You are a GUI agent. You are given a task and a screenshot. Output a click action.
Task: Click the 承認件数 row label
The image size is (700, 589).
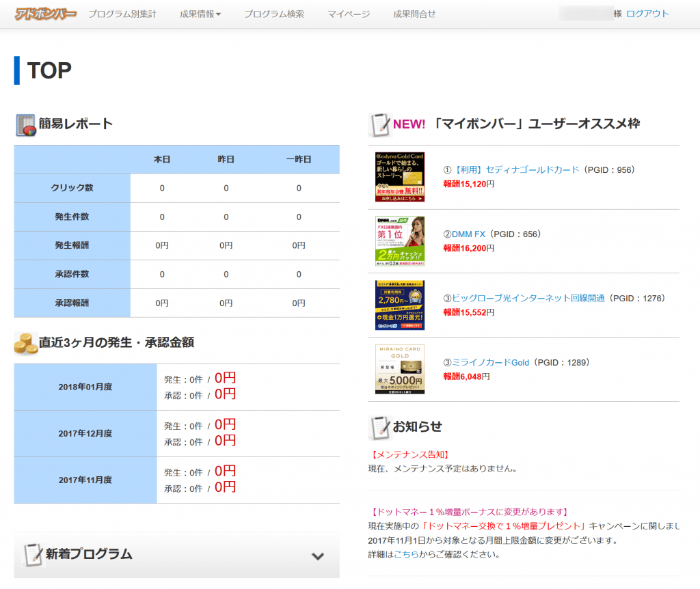[x=72, y=275]
